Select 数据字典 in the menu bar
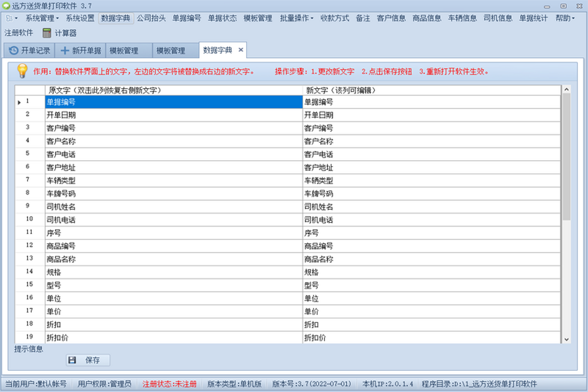Screen dimensions: 588x392 pos(116,18)
